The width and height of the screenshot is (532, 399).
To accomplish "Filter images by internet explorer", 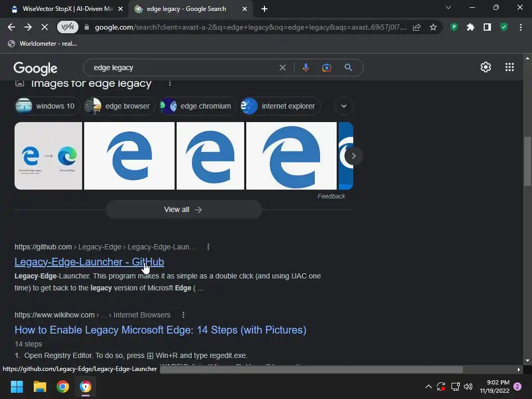I will pyautogui.click(x=281, y=106).
